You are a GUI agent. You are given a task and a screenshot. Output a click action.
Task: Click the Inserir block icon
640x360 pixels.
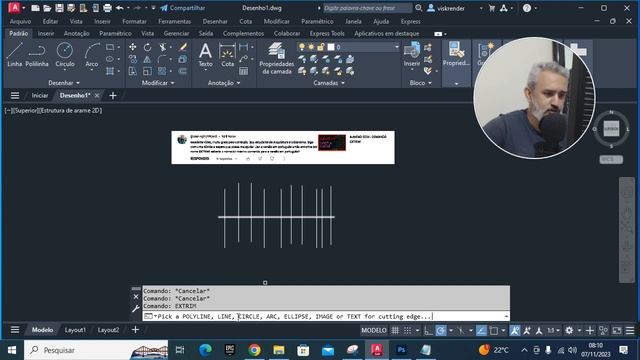pos(412,55)
